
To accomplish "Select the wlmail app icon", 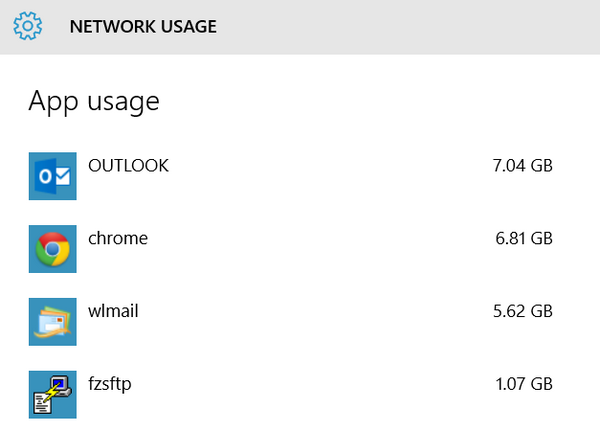I will click(x=52, y=322).
